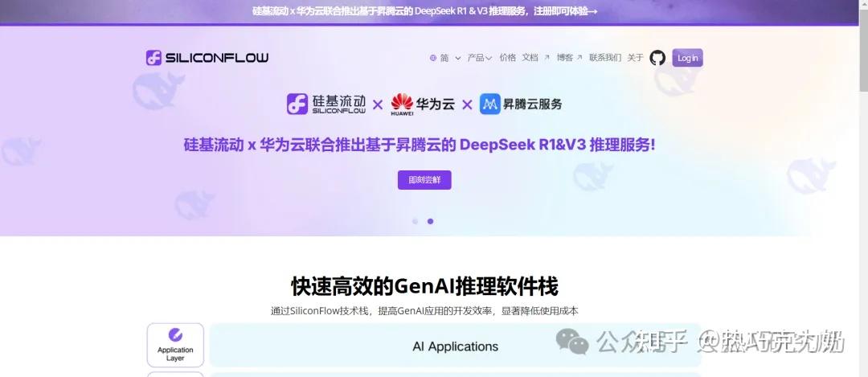Click the globe language icon
This screenshot has height=377, width=868.
[x=433, y=58]
